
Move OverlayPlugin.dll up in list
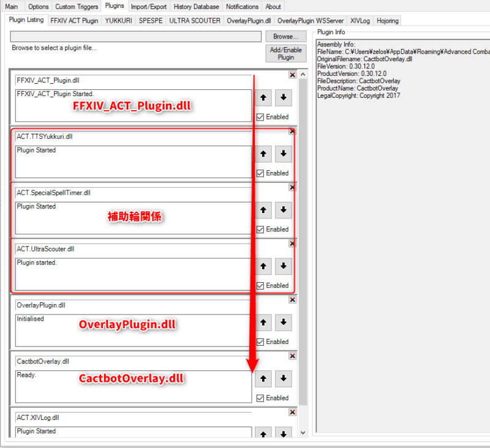(x=263, y=322)
